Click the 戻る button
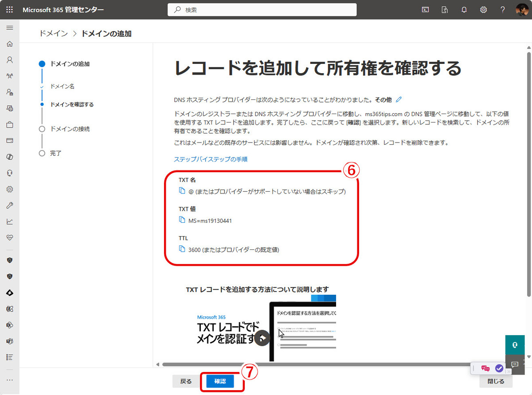 click(x=186, y=381)
